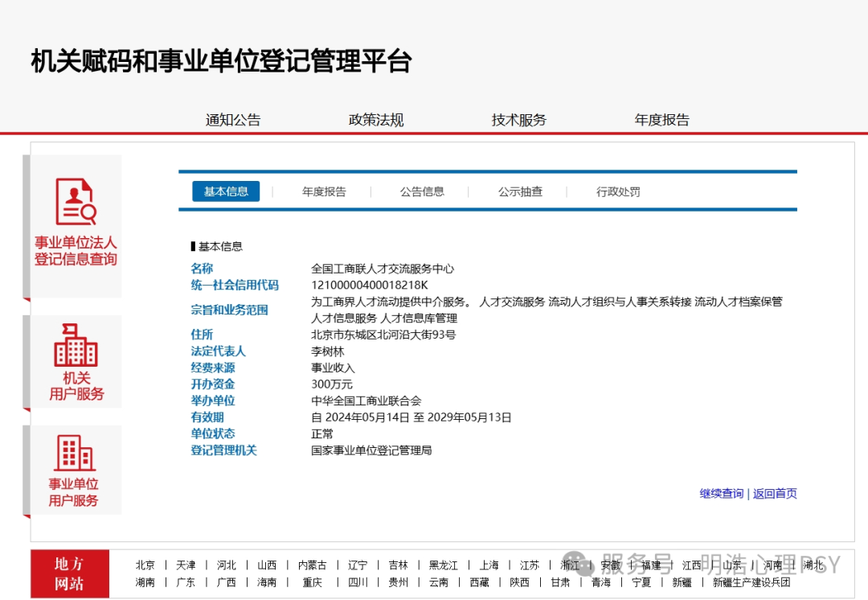Switch to the 公示抽查 tab
The image size is (868, 600).
pyautogui.click(x=520, y=191)
